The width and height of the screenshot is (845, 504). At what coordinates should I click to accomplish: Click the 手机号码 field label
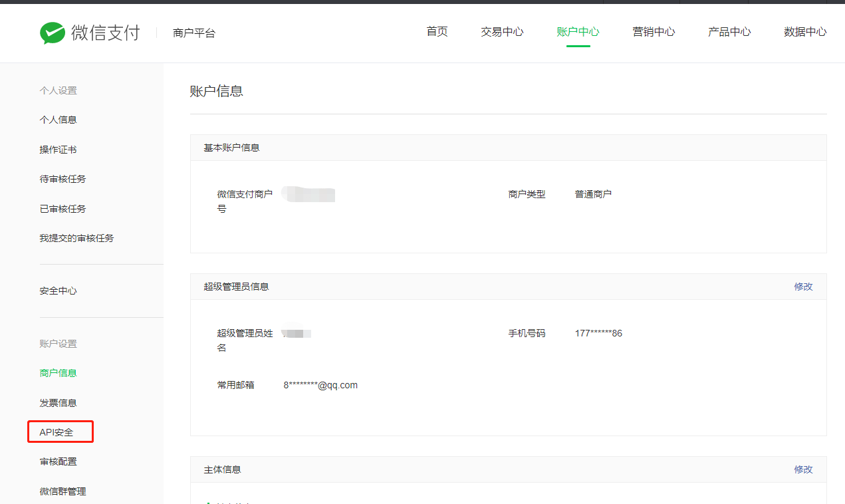(527, 333)
